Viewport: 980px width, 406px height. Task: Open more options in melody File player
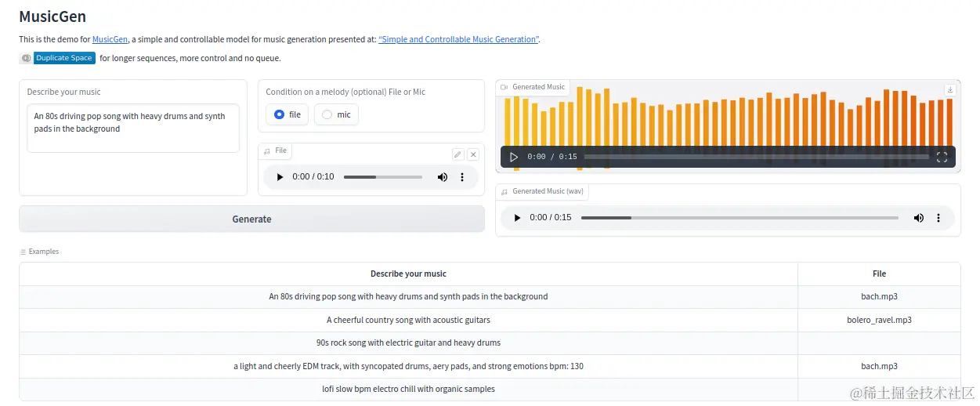[x=462, y=177]
